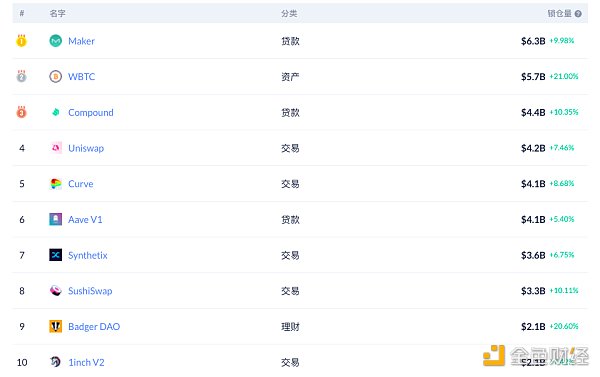Screen dimensions: 600x377
Task: Click the WBTC bitcoin logo icon
Action: [x=55, y=77]
